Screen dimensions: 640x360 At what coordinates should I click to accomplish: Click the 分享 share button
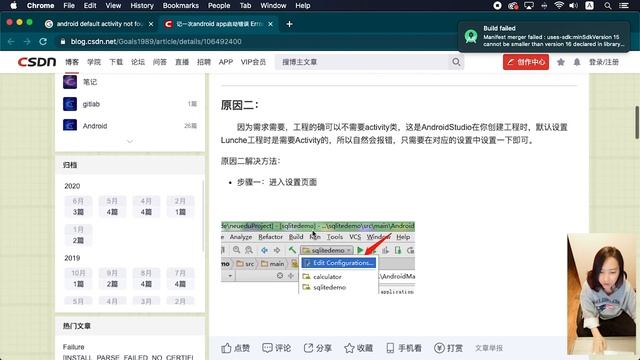pos(318,348)
